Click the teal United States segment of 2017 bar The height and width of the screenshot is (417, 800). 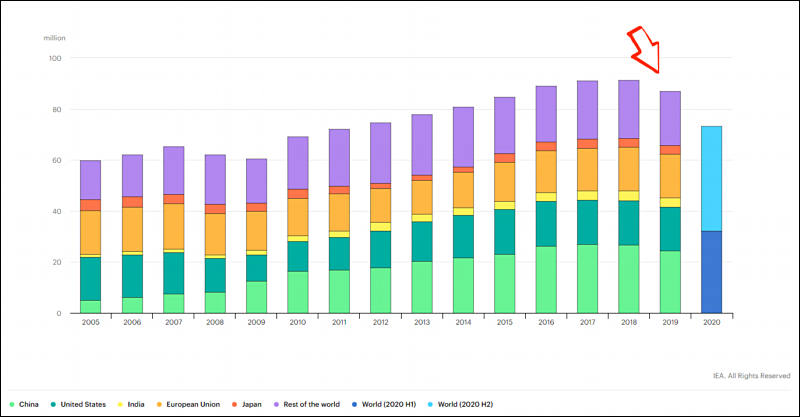(x=587, y=223)
